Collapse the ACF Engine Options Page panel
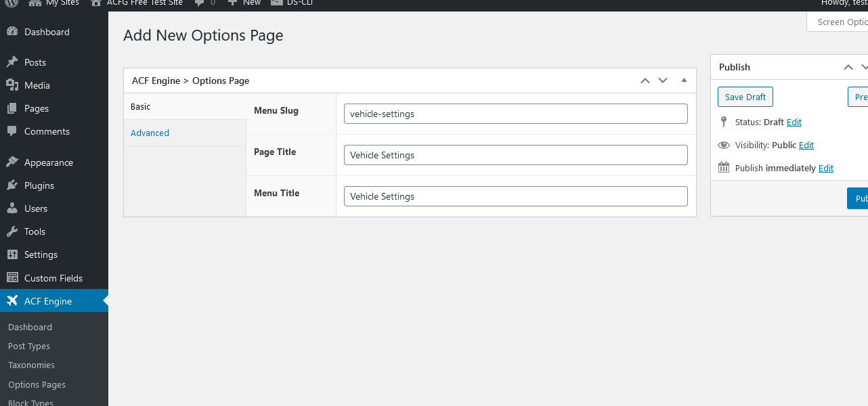 coord(684,81)
